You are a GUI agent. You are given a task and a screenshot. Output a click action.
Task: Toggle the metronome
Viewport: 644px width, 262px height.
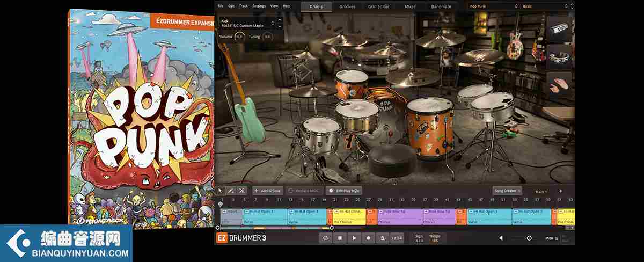383,238
